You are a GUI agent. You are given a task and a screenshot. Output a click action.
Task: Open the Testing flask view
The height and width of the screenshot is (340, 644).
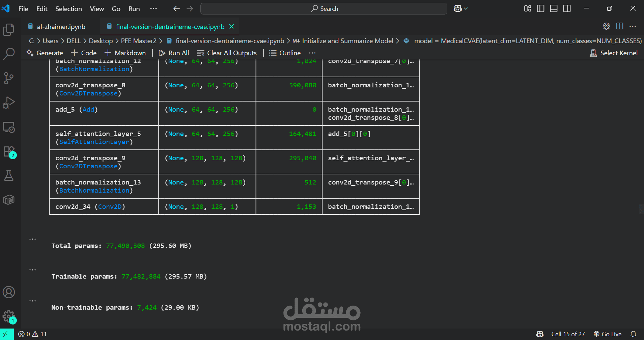tap(9, 175)
